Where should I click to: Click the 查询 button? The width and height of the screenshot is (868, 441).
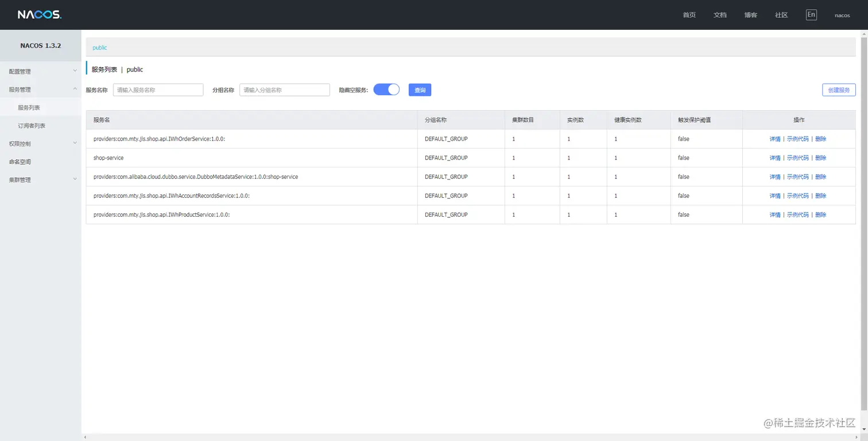click(420, 90)
